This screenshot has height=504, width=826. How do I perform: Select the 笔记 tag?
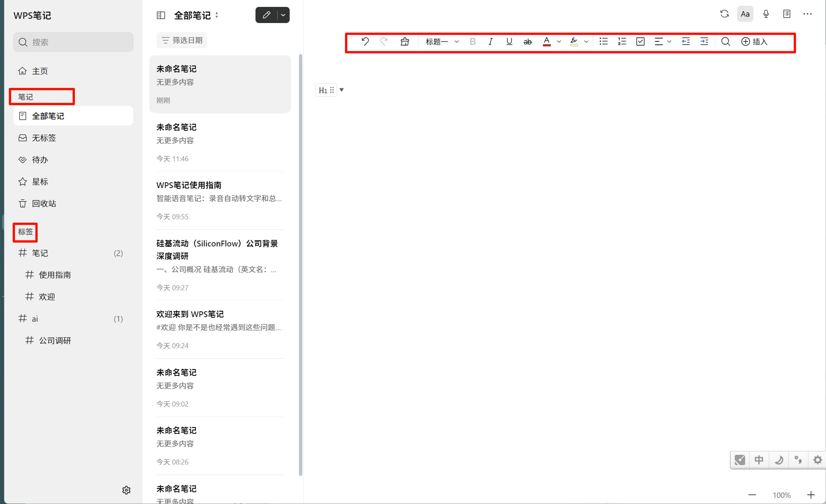[73, 253]
